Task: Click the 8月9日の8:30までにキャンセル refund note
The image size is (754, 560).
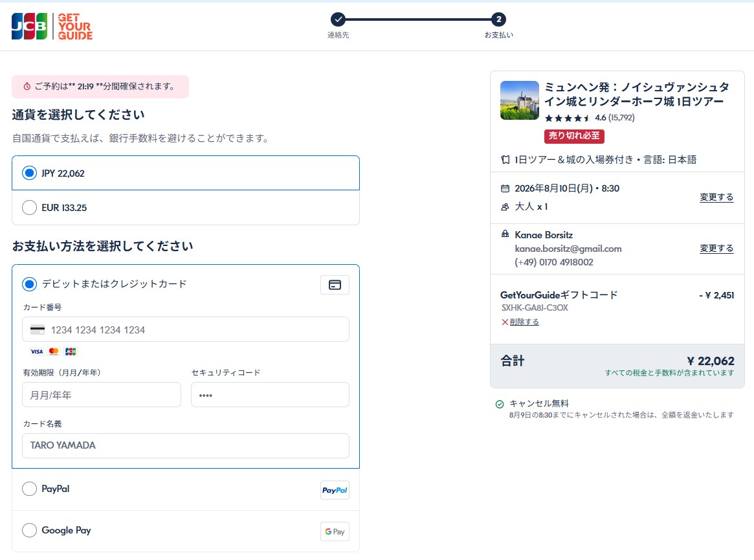Action: (x=621, y=415)
